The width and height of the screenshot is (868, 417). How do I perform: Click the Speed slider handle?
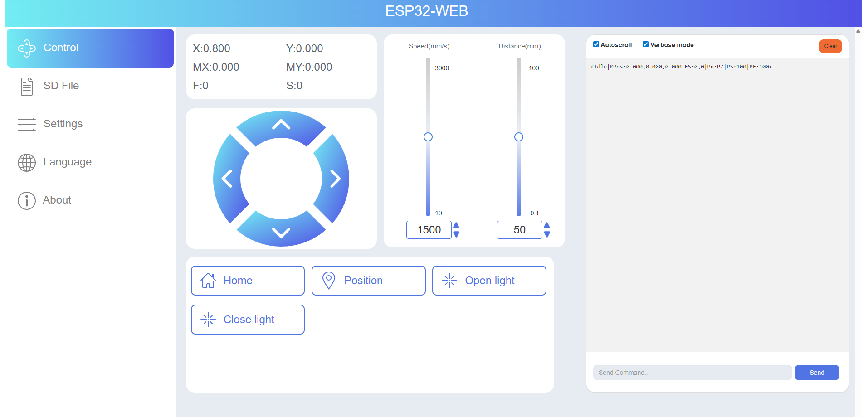pos(428,137)
